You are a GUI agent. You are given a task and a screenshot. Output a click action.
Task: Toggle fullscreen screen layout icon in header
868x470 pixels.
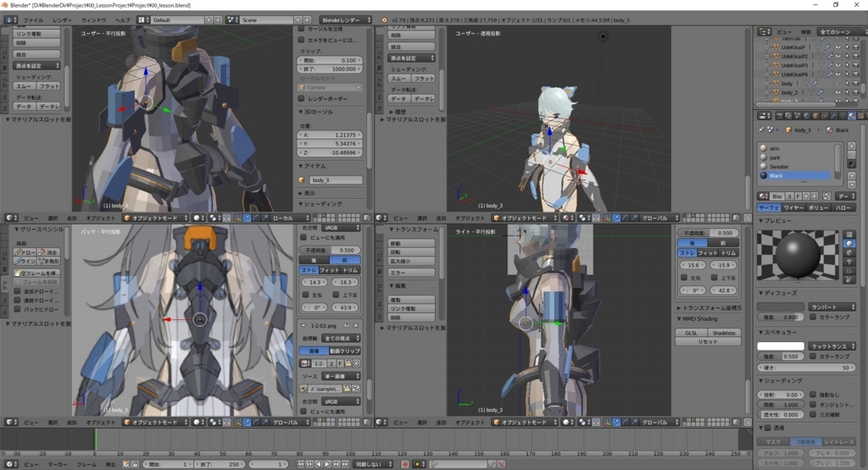coord(142,20)
